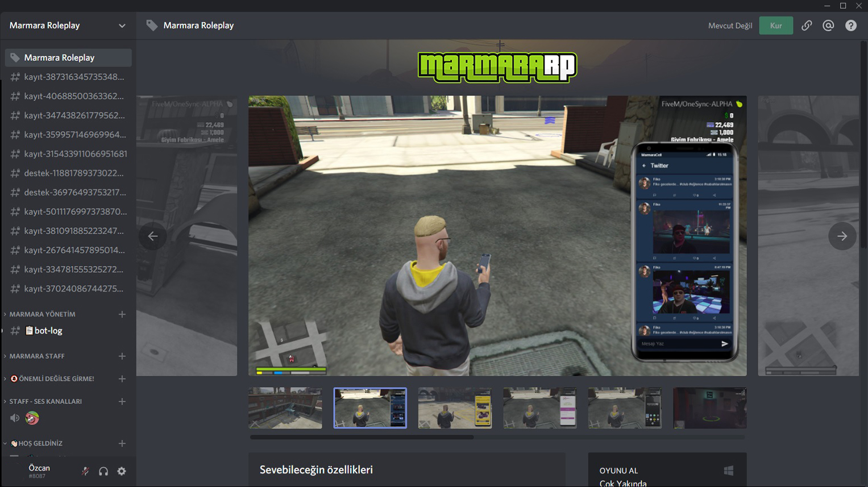Add channel to STAFF - SES KANALLARI category

click(122, 401)
